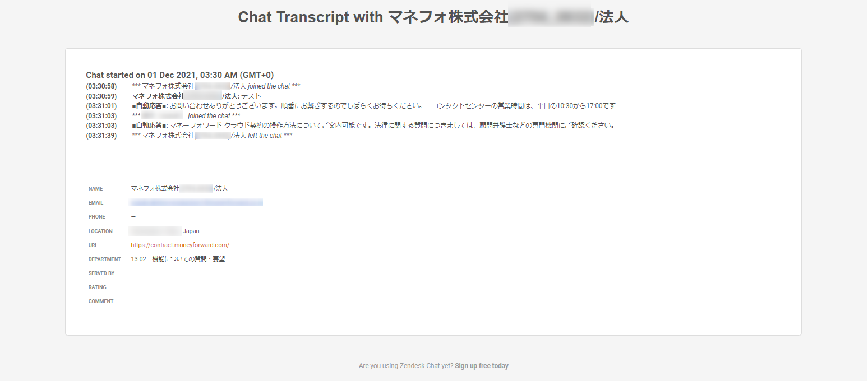868x381 pixels.
Task: Open the blurred email address in the EMAIL row
Action: point(196,203)
